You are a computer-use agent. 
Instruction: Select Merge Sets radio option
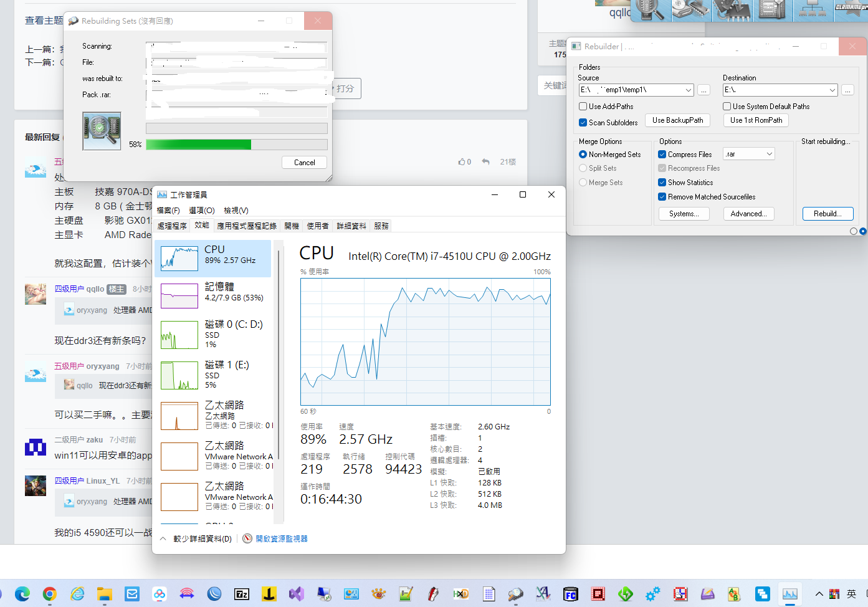pyautogui.click(x=601, y=183)
